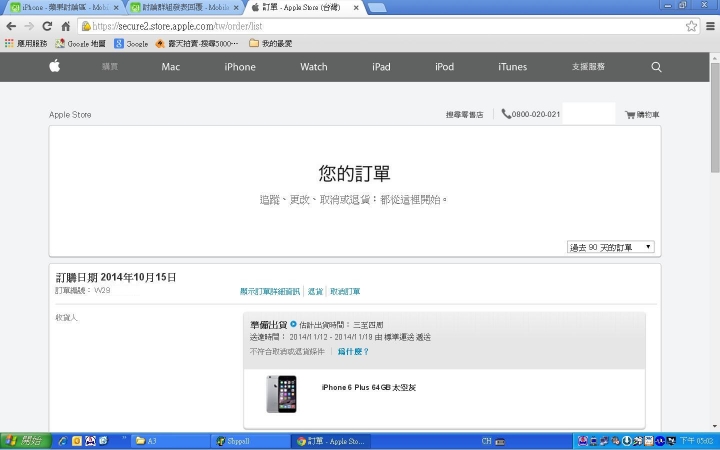The width and height of the screenshot is (720, 450).
Task: Click iPhone 6 Plus 64GB space gray text
Action: click(x=369, y=387)
